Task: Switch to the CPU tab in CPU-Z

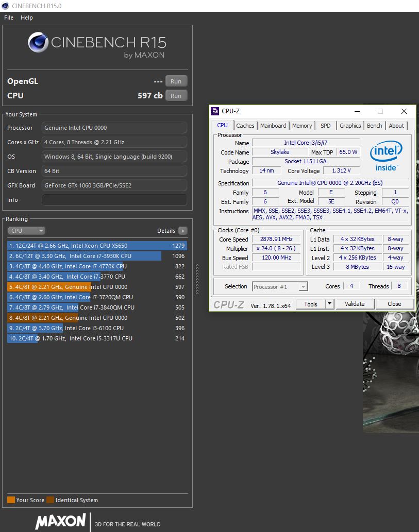Action: tap(222, 125)
